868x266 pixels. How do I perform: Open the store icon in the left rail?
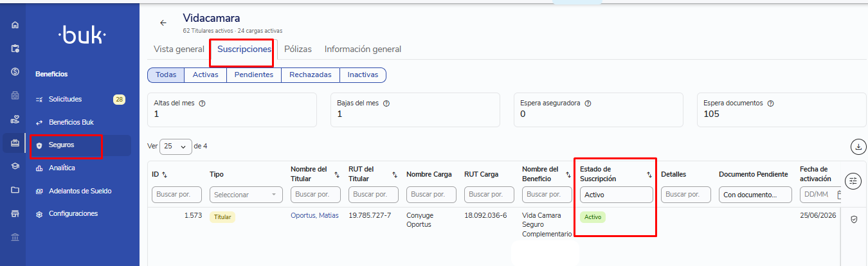(x=15, y=214)
